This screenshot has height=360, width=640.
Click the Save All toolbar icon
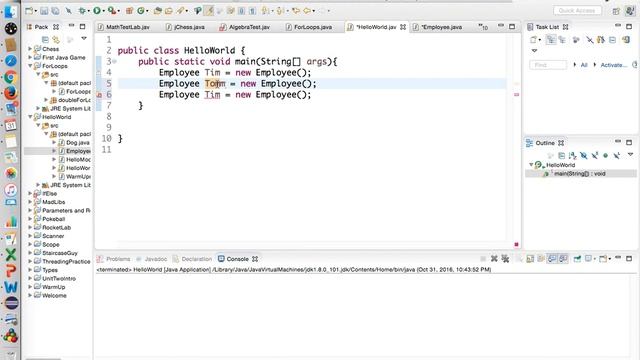(55, 11)
